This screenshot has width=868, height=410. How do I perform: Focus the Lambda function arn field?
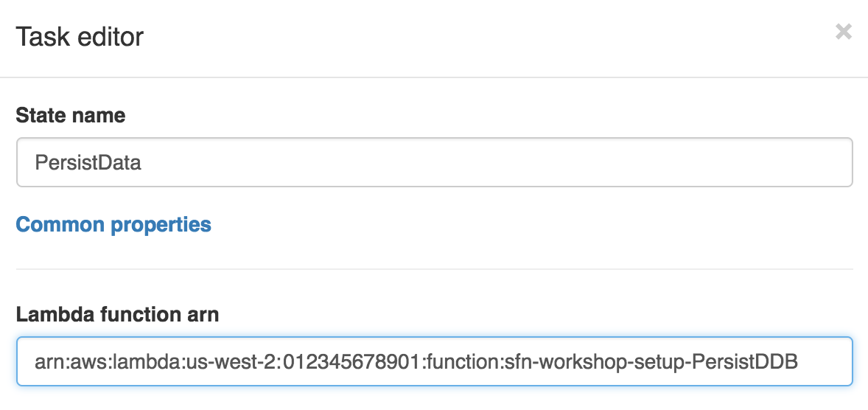pyautogui.click(x=435, y=361)
